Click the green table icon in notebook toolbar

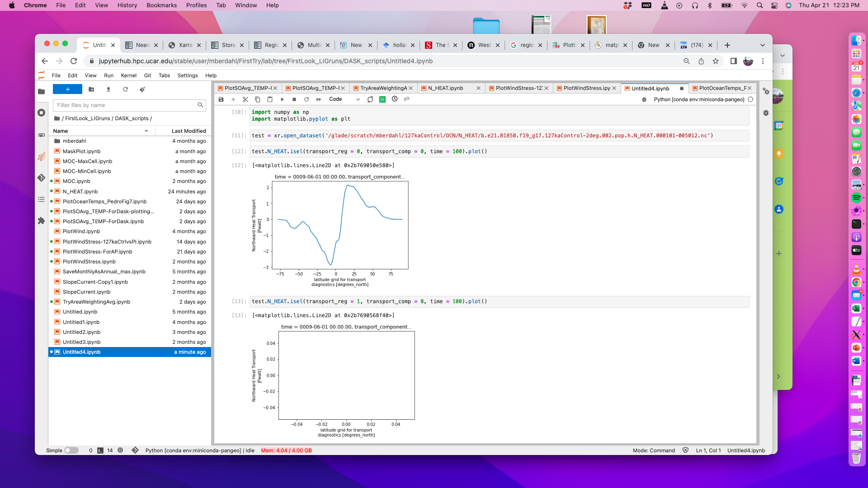click(x=382, y=99)
